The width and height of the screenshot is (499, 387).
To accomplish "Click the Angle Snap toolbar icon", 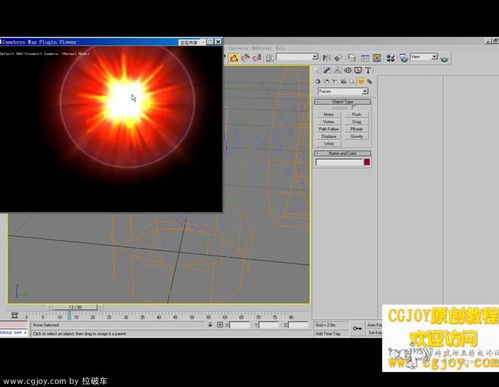I will click(245, 58).
